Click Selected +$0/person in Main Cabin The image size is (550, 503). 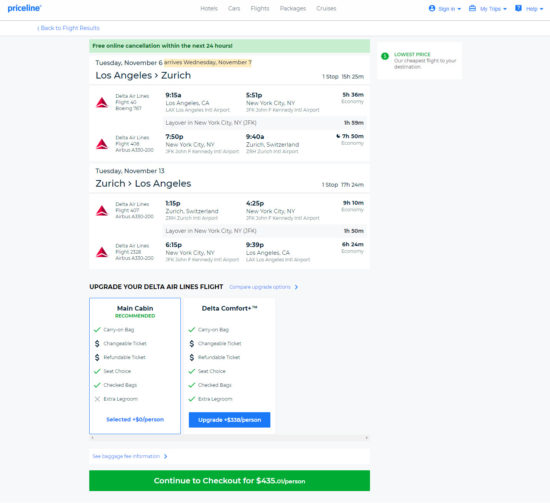(135, 420)
